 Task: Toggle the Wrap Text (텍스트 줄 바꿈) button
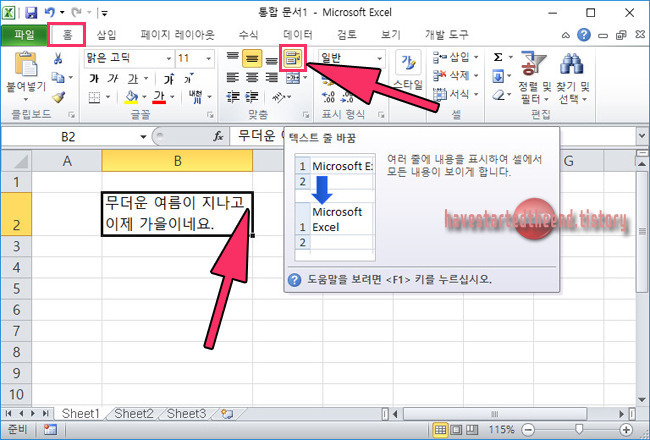pyautogui.click(x=293, y=58)
